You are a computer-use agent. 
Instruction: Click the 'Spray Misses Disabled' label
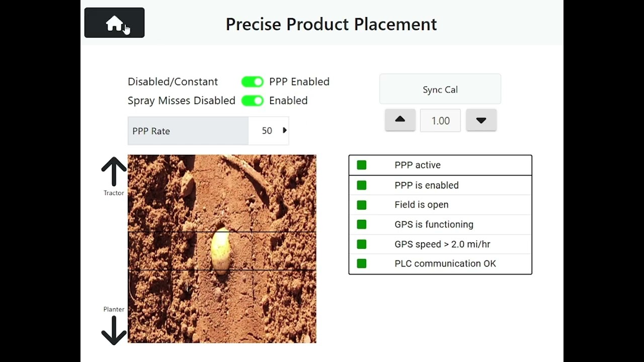pos(182,101)
